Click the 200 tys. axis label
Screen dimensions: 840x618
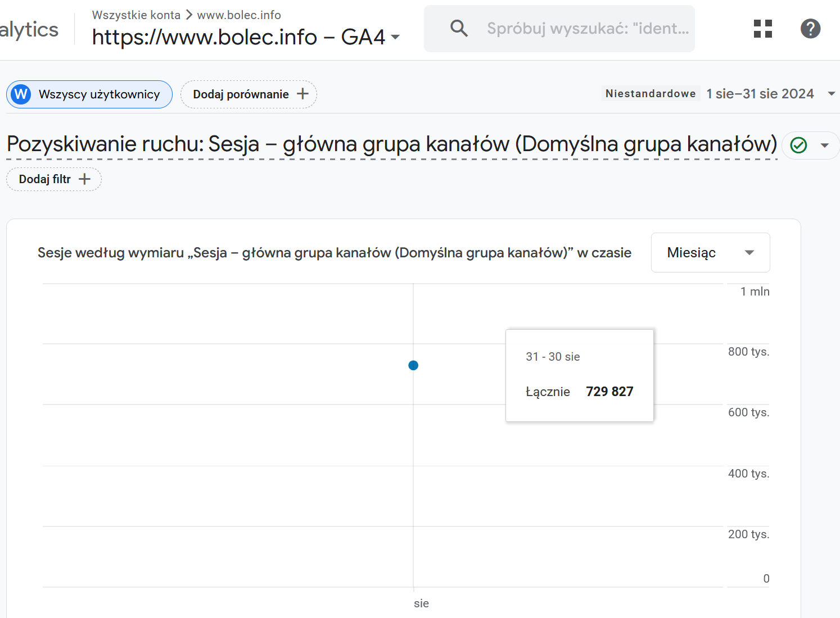[748, 534]
